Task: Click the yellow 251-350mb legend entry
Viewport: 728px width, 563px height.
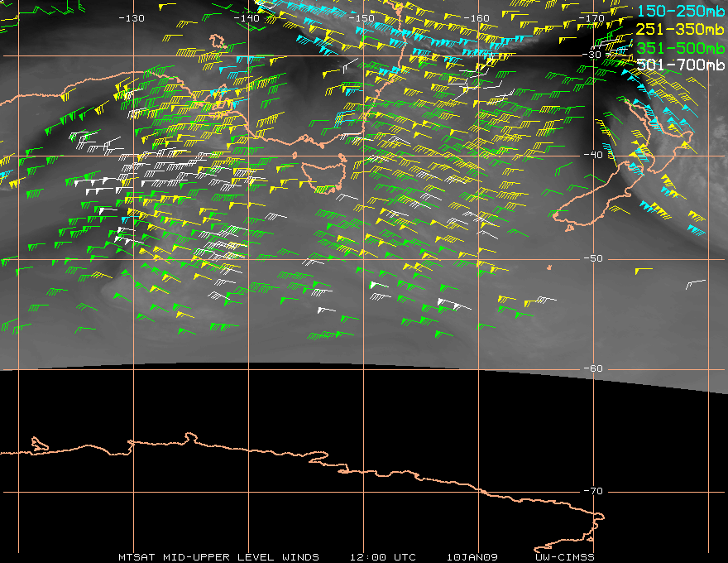Action: (x=680, y=29)
